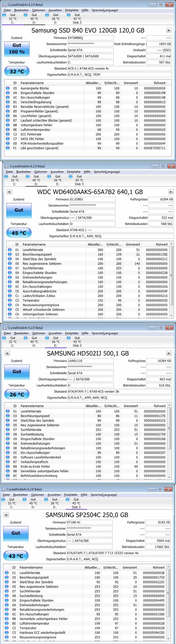The height and width of the screenshot is (644, 176).
Task: Select the D: 45 °C disk tab in SSD 840 EVO window
Action: click(x=34, y=18)
